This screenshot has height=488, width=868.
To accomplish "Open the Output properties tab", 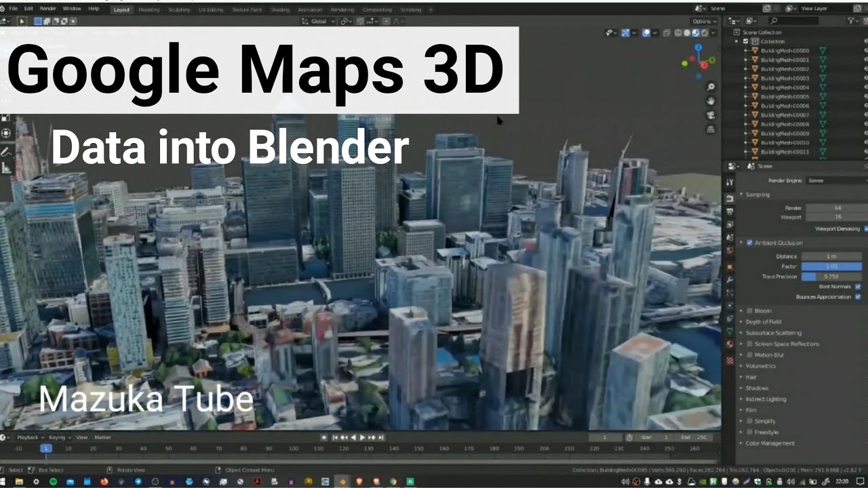I will (730, 211).
